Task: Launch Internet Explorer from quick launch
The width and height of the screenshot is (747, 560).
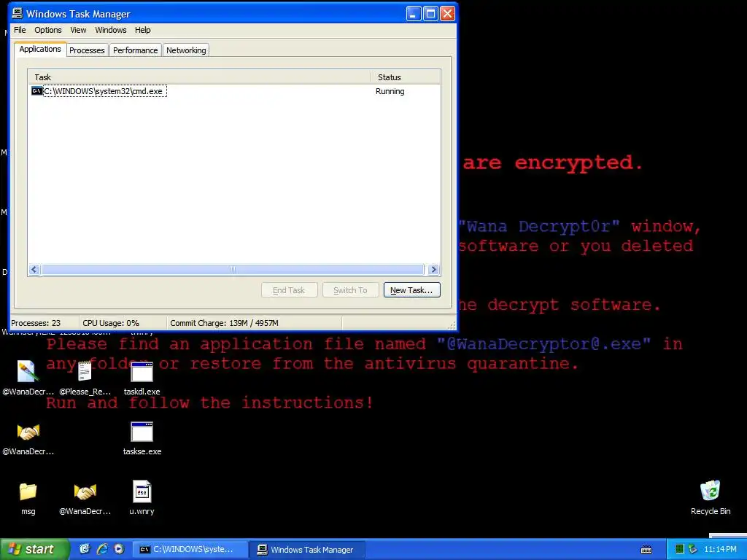Action: [x=102, y=549]
